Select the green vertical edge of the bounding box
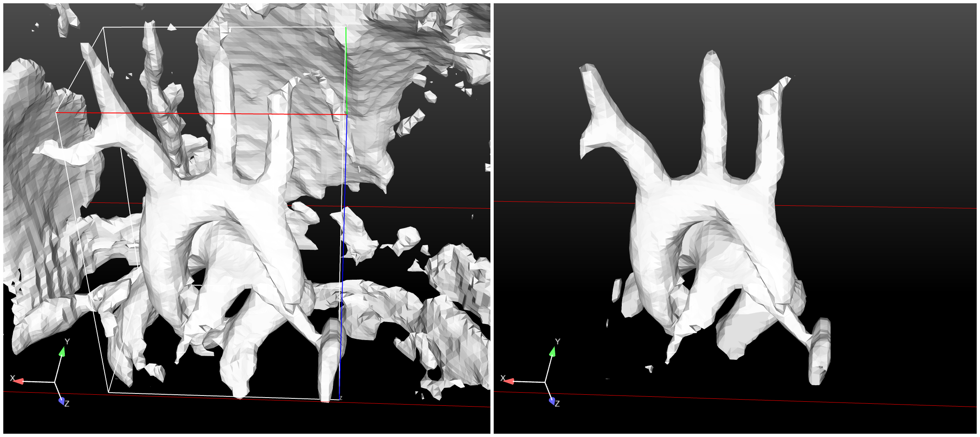The image size is (980, 437). (x=346, y=70)
